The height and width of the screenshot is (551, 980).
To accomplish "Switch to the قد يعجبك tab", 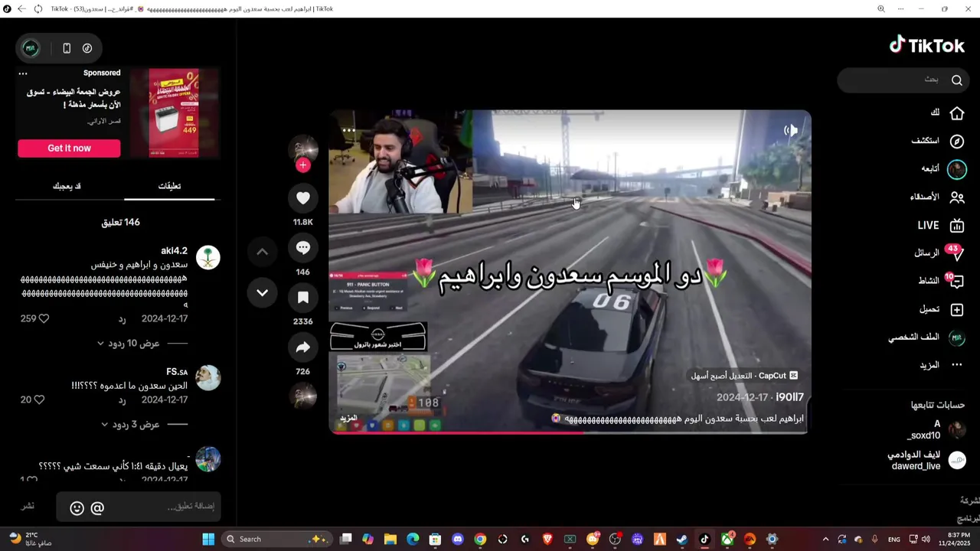I will tap(67, 186).
